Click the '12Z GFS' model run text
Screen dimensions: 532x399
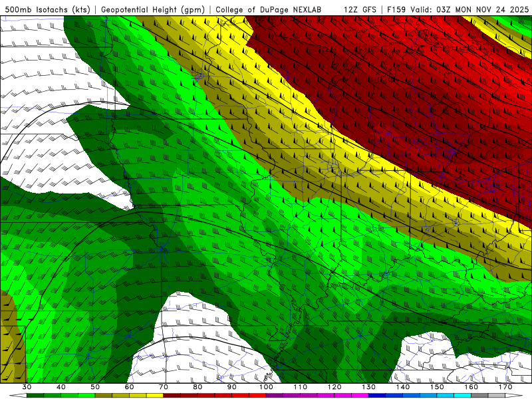point(360,9)
